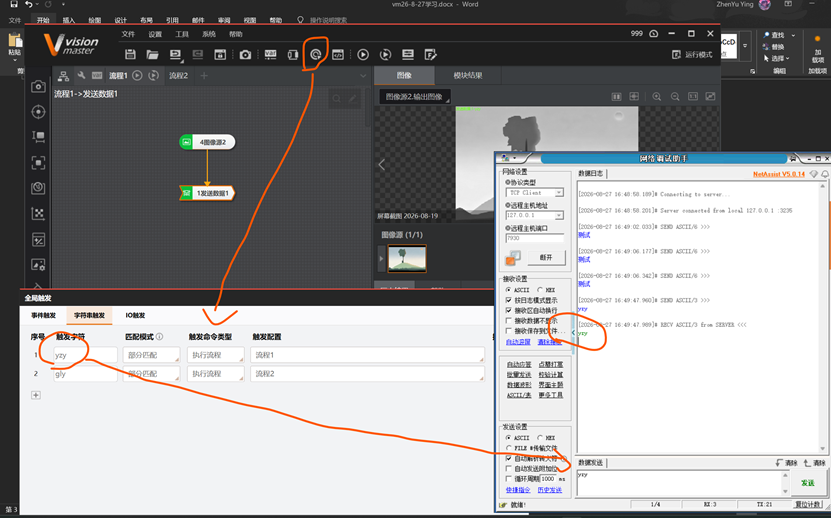Image resolution: width=831 pixels, height=518 pixels.
Task: Click the wrench icon in the flow bar
Action: 81,76
